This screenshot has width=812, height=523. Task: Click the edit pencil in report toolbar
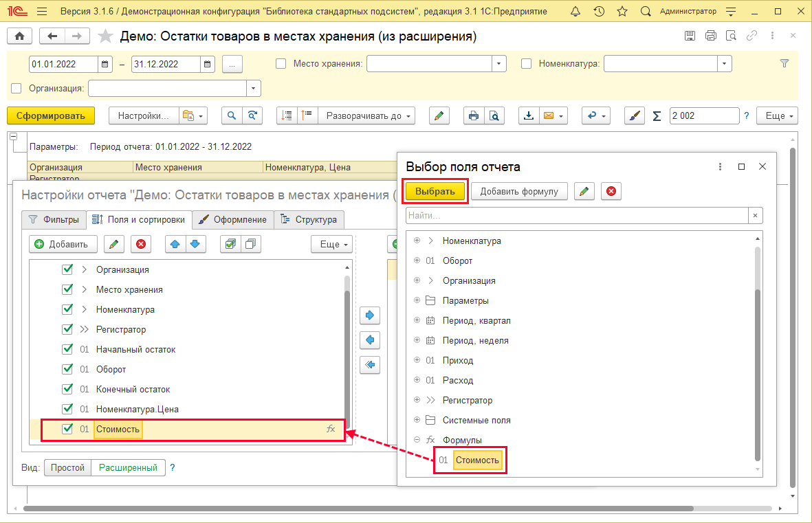pyautogui.click(x=439, y=115)
